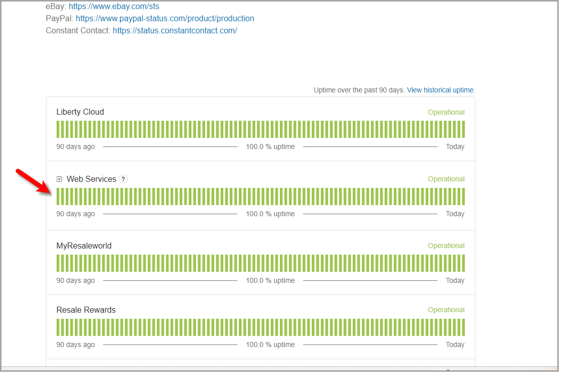Expand the Web Services group

coord(59,179)
